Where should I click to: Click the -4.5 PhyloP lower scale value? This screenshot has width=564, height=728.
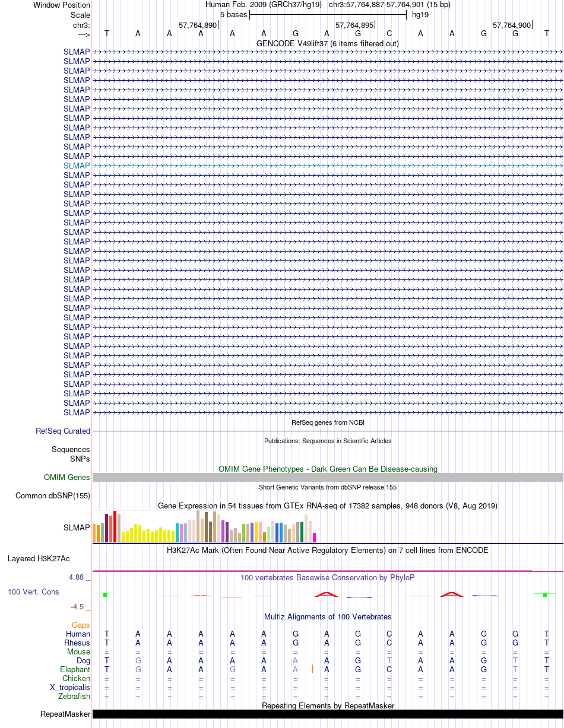point(78,607)
